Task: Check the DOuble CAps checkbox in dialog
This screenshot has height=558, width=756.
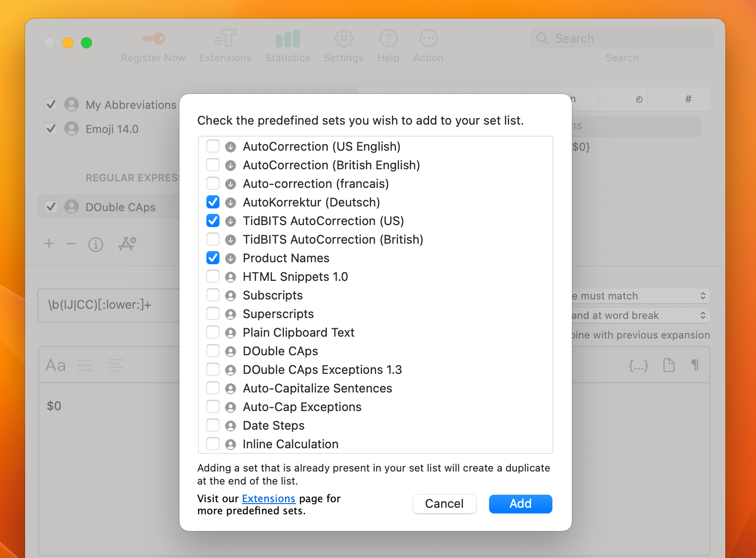Action: coord(213,351)
